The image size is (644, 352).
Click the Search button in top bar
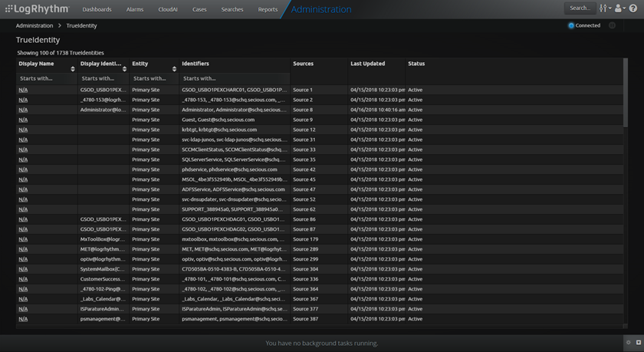(x=580, y=8)
